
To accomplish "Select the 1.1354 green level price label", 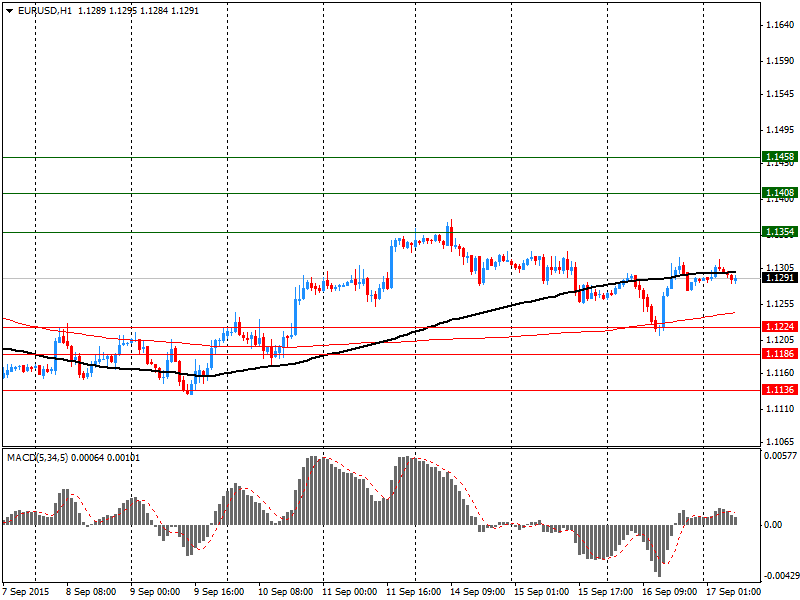I will coord(780,232).
